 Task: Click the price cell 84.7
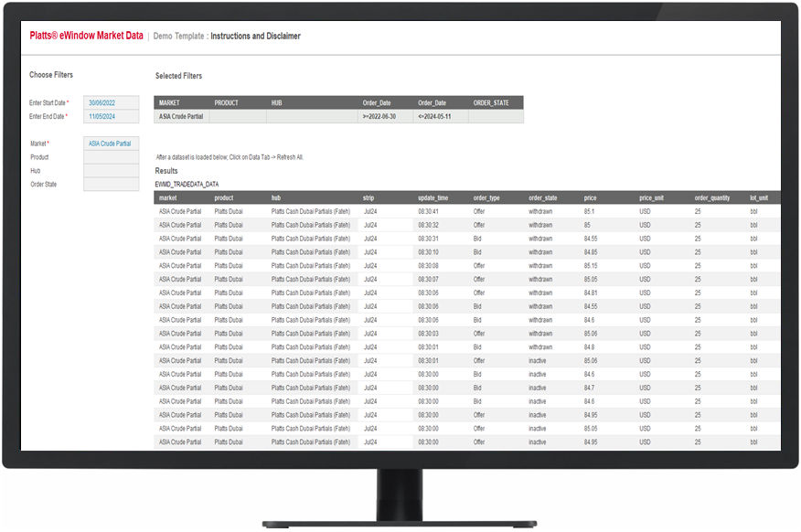(x=589, y=388)
